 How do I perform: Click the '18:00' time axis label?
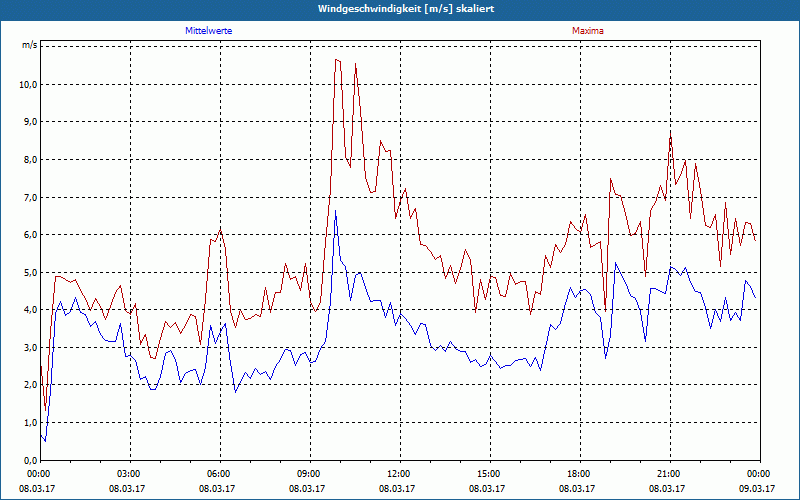coord(580,474)
